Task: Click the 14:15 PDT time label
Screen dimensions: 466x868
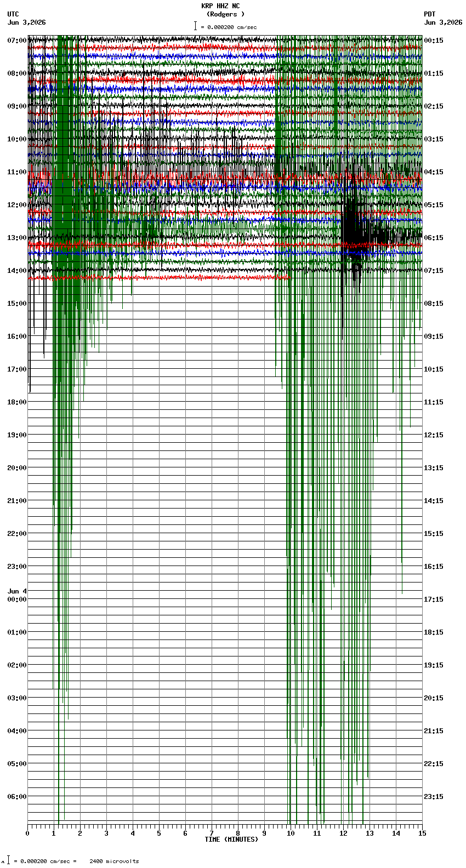Action: pyautogui.click(x=434, y=501)
